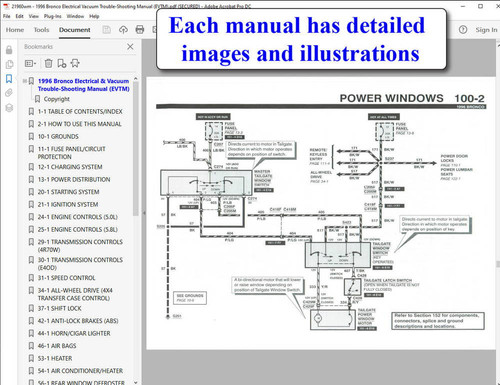The image size is (500, 385).
Task: Open 11-1 Fuse Panel/Circuit Protection bookmark
Action: pyautogui.click(x=71, y=153)
